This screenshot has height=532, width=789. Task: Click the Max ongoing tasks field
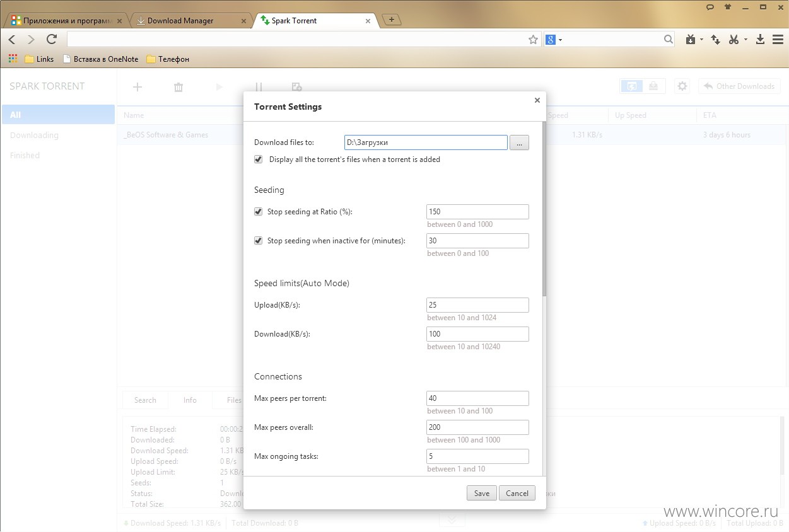(x=477, y=456)
